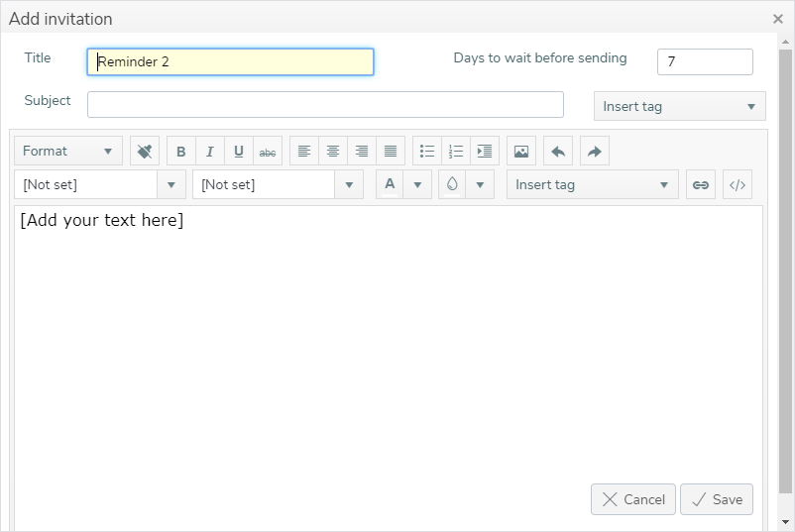Open the first [Not set] font dropdown
This screenshot has width=795, height=532.
coord(100,185)
